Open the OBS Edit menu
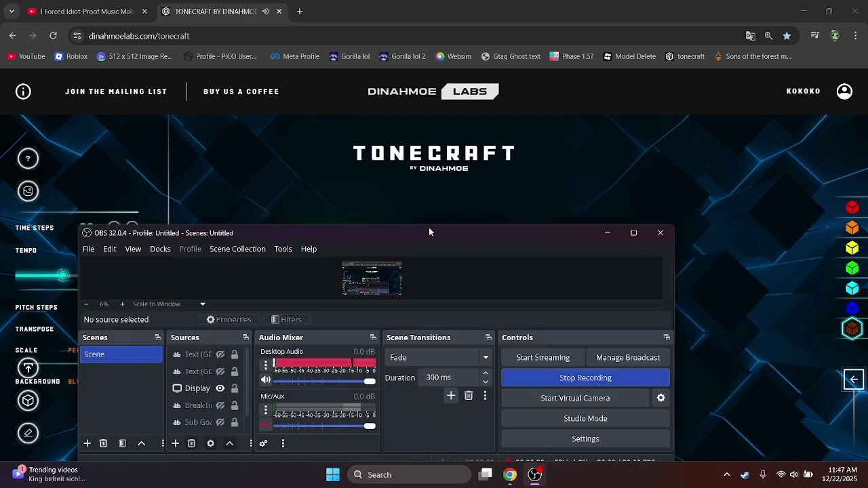This screenshot has width=868, height=488. click(x=109, y=249)
